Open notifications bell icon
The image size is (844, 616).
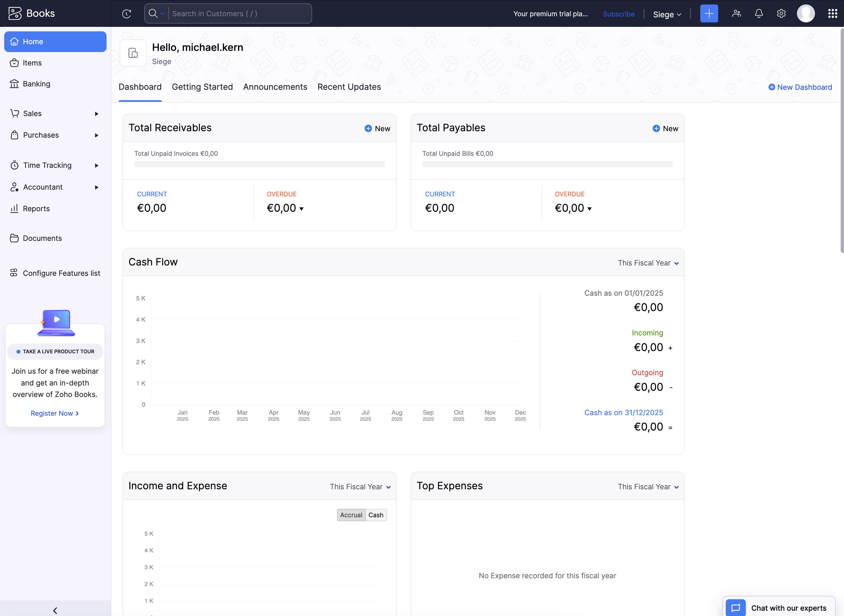coord(759,13)
